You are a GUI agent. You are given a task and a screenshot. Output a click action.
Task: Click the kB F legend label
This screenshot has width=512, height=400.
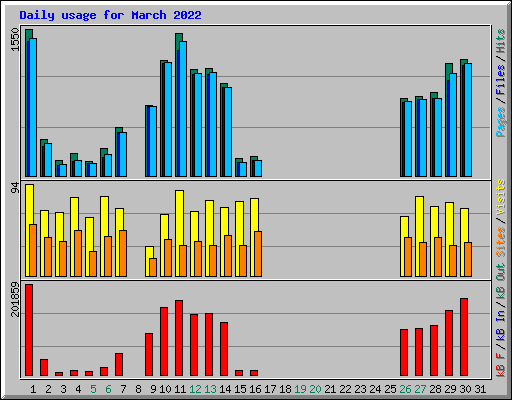(x=501, y=364)
